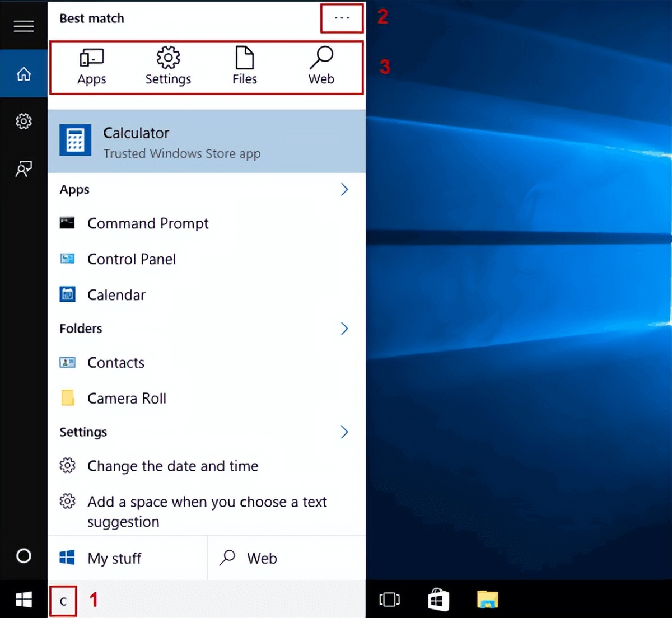This screenshot has height=618, width=672.
Task: Select the Home icon in sidebar
Action: pos(24,74)
